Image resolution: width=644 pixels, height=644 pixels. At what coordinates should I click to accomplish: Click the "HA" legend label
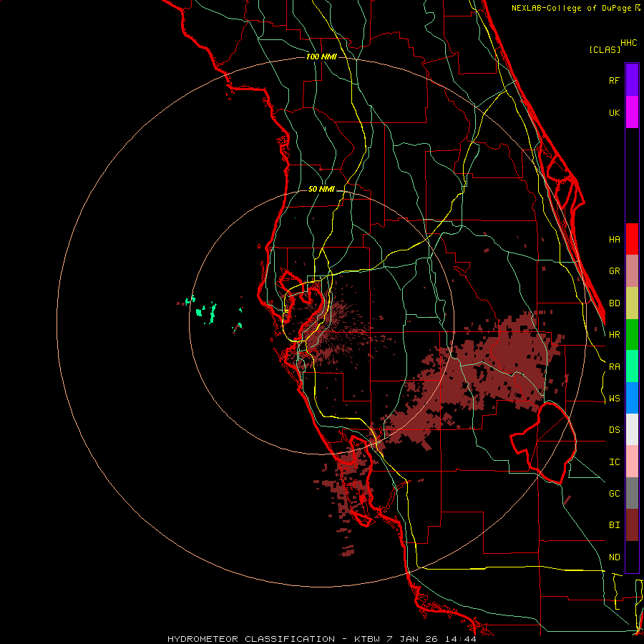(614, 240)
